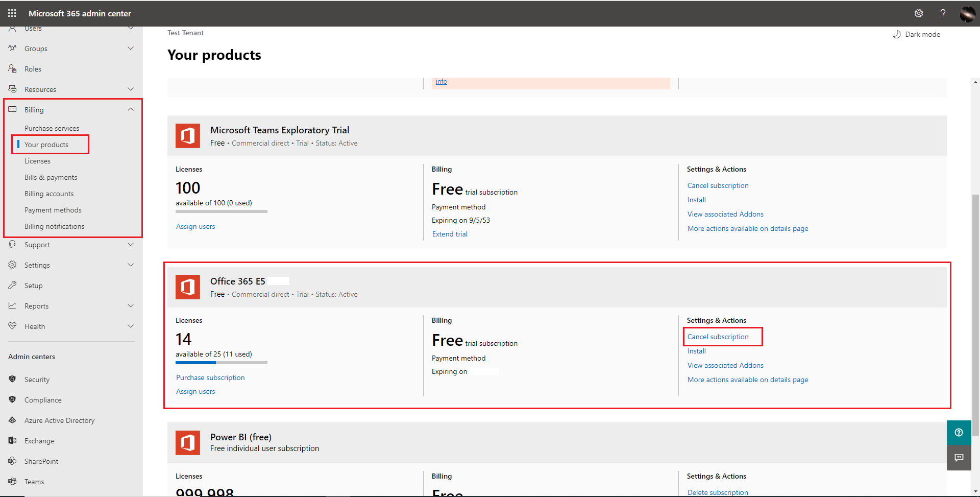Click the Health heart icon
Image resolution: width=980 pixels, height=497 pixels.
12,326
